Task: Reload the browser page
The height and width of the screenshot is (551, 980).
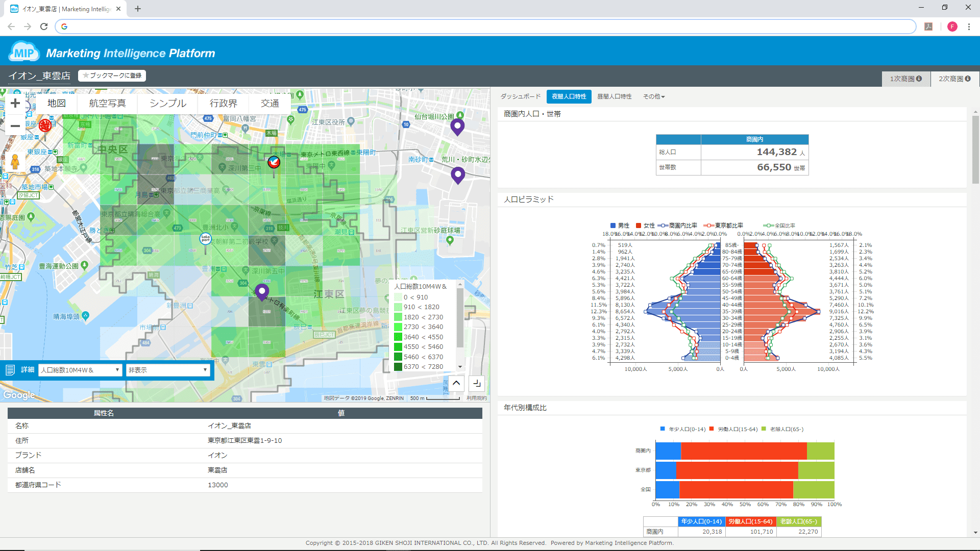Action: (x=44, y=27)
